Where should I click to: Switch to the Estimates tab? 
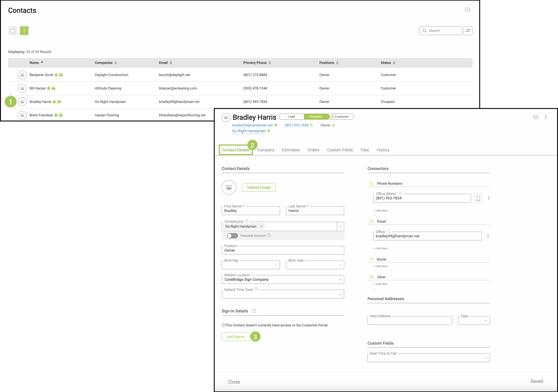[x=291, y=150]
